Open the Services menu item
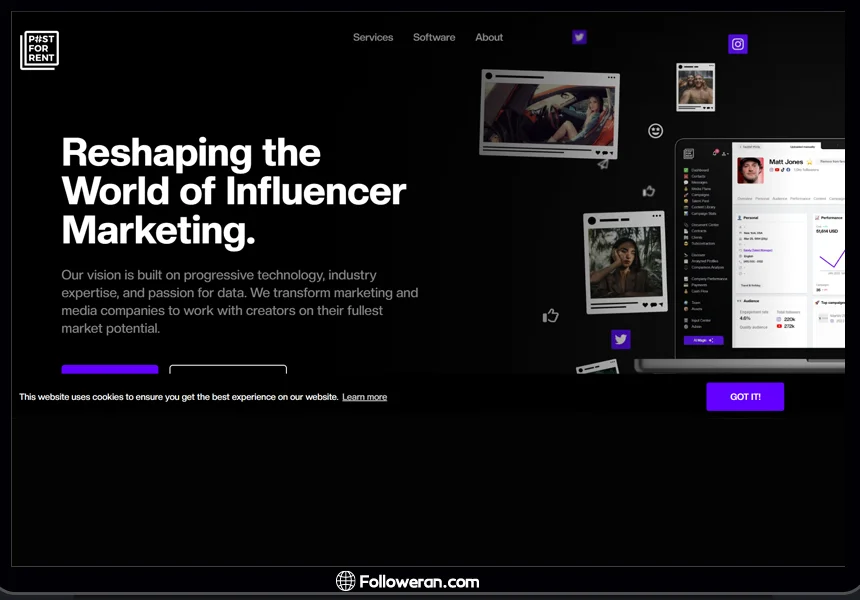860x600 pixels. click(x=373, y=37)
